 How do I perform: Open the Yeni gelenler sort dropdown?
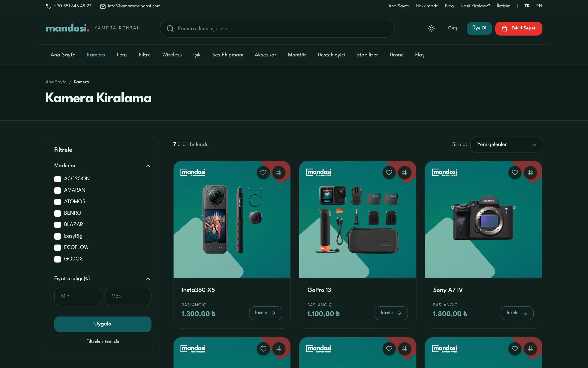click(506, 145)
